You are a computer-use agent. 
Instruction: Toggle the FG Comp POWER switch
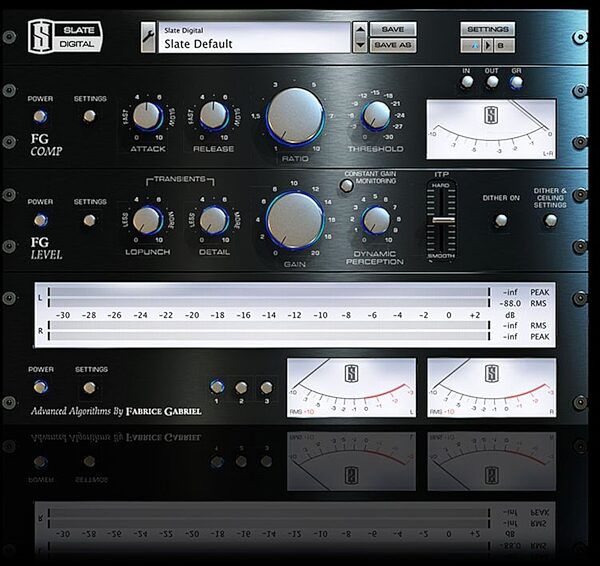coord(40,116)
